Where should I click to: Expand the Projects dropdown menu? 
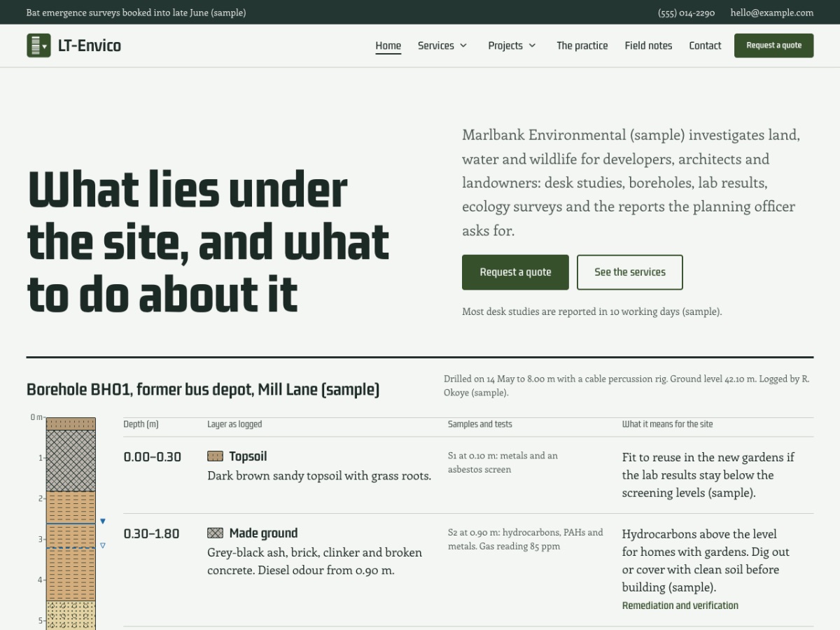click(x=512, y=45)
